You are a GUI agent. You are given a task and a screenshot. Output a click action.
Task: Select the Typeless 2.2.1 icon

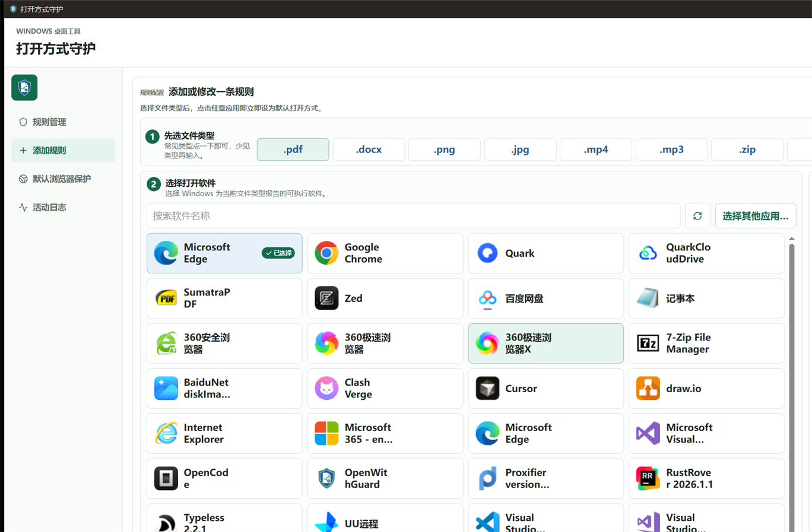(166, 522)
